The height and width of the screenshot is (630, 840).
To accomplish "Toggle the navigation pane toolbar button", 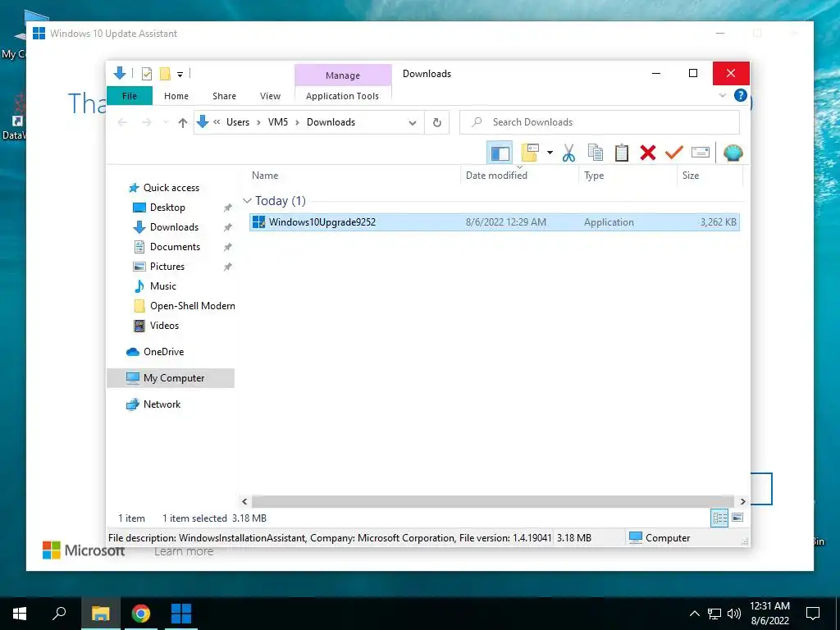I will coord(500,153).
